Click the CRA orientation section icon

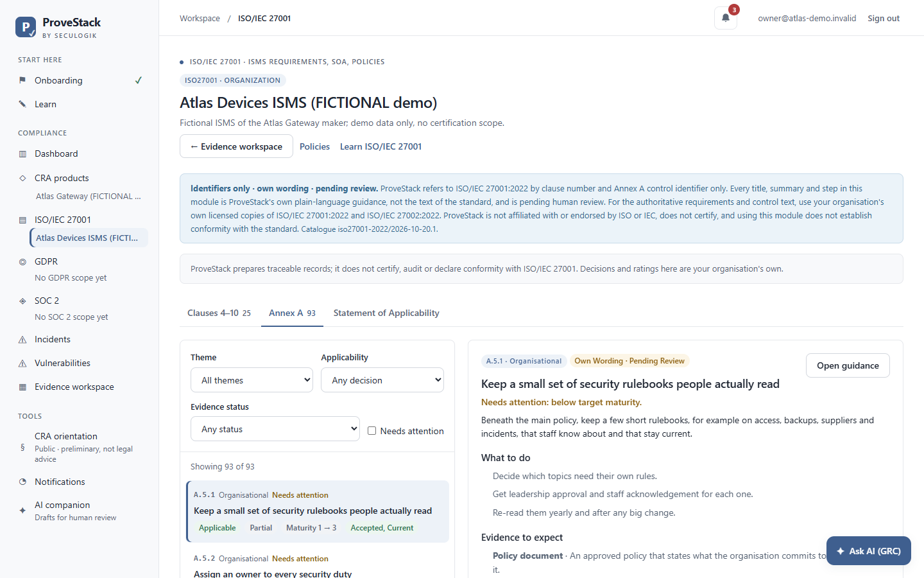[x=22, y=447]
